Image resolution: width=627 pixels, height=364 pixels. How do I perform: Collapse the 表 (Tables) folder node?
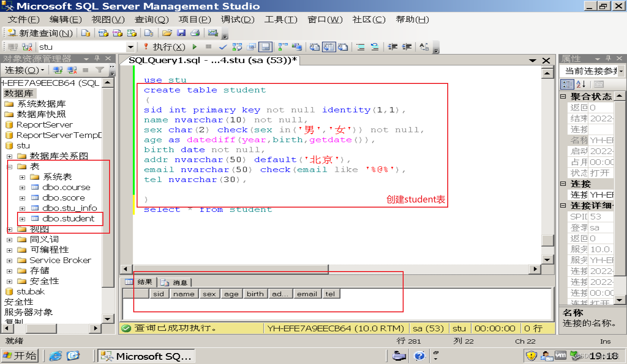(9, 167)
